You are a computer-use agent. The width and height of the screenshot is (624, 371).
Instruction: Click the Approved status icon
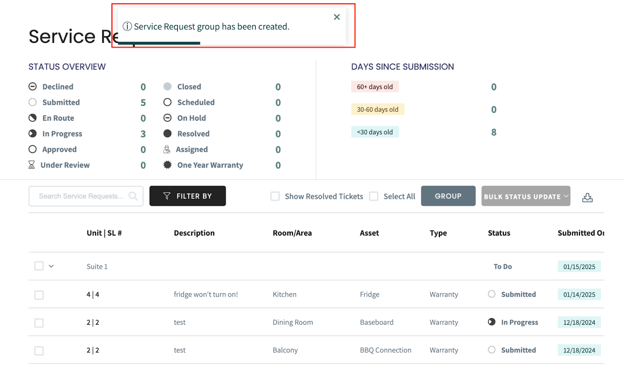tap(33, 149)
